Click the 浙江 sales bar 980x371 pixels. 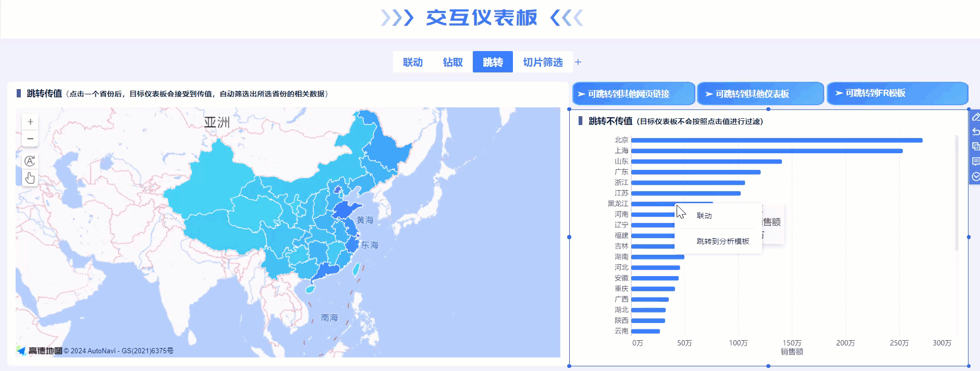point(688,183)
